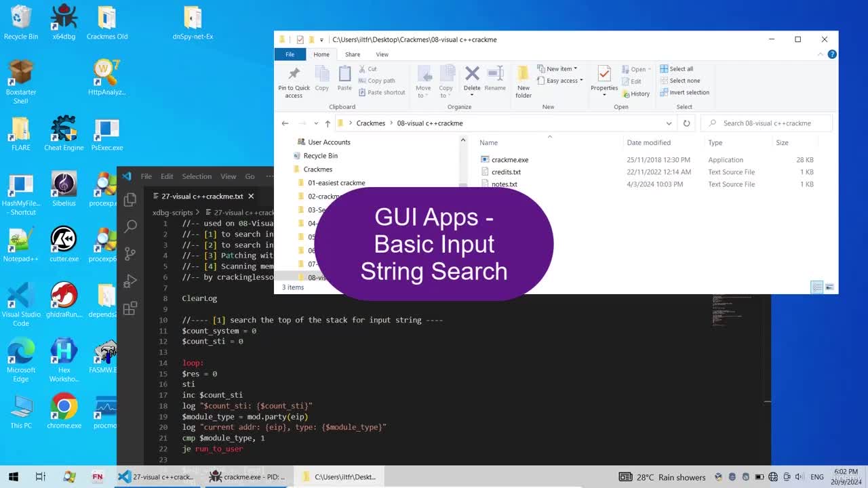
Task: Click the New folder icon
Action: [524, 82]
